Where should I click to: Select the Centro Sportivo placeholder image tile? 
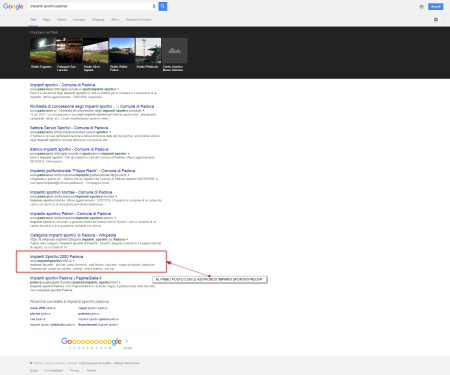[175, 51]
